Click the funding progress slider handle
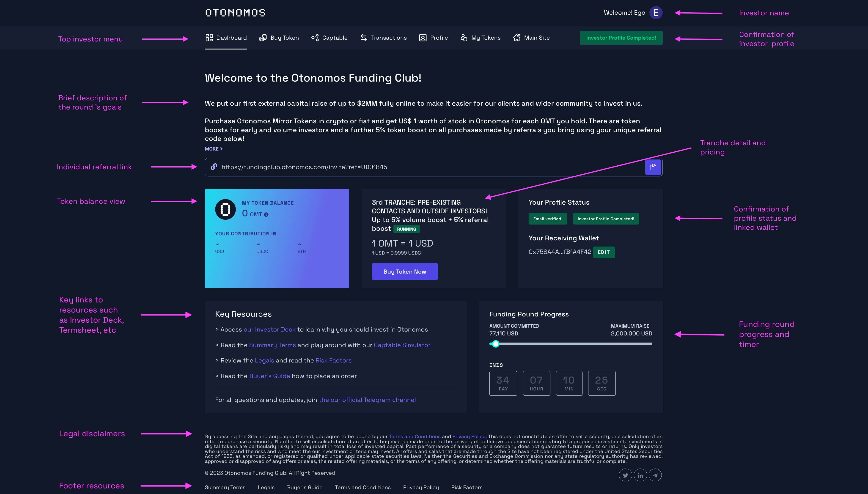This screenshot has height=494, width=868. (x=496, y=344)
